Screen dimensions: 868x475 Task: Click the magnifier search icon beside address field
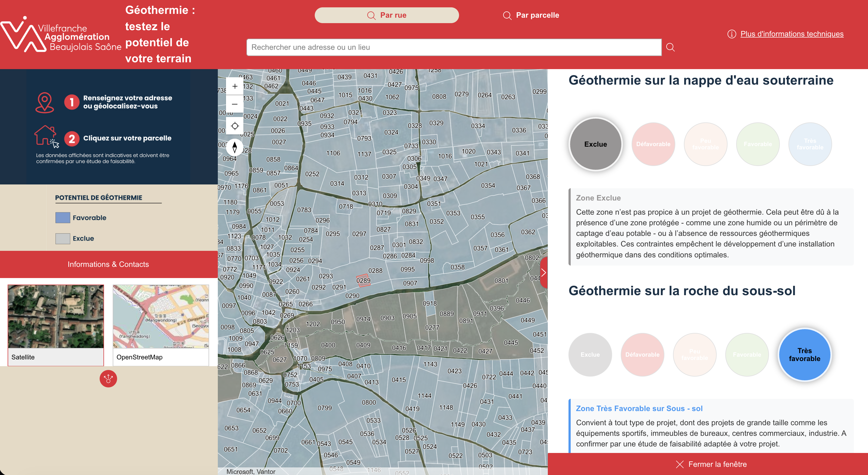[670, 47]
